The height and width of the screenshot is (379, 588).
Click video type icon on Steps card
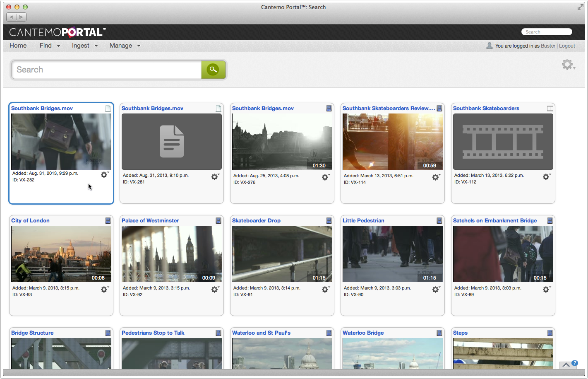click(x=550, y=333)
